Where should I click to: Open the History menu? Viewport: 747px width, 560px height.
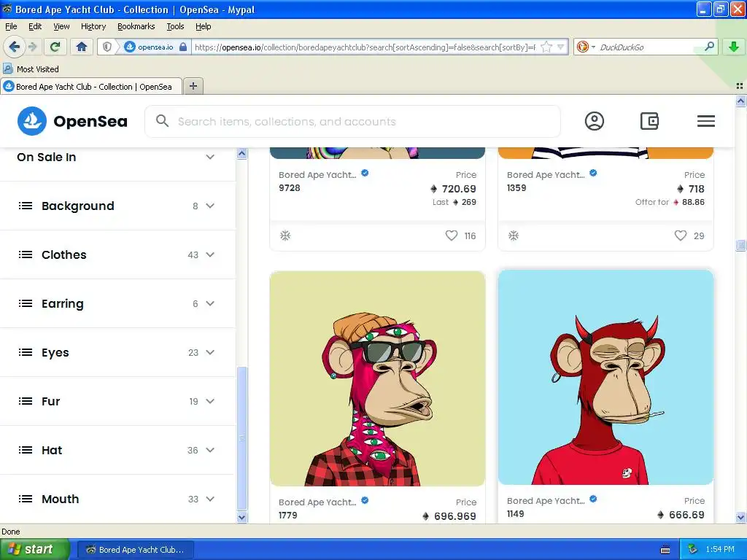(93, 27)
